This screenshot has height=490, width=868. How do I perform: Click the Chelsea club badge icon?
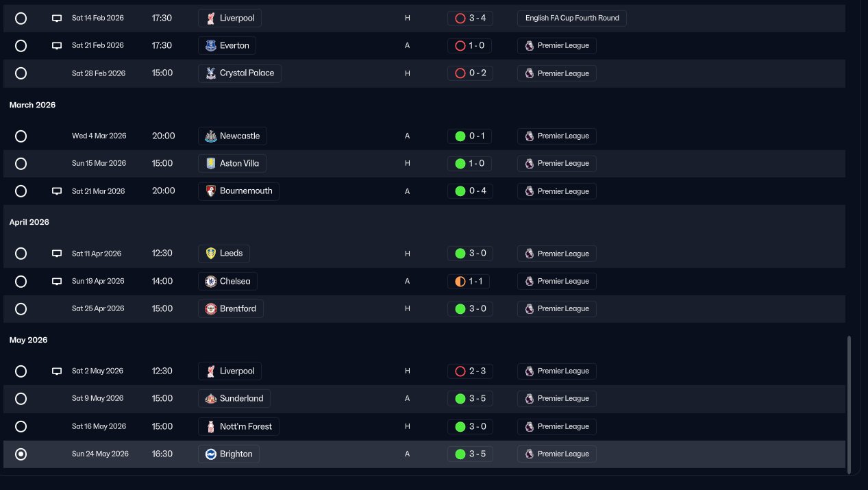point(211,281)
